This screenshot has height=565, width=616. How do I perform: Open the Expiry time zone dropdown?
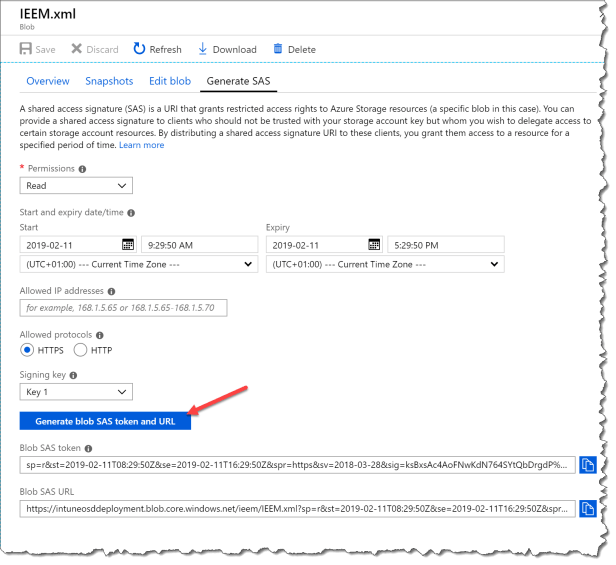(384, 264)
